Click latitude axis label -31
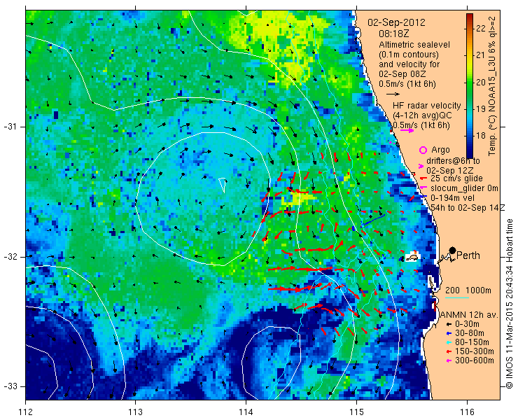518x420 pixels. pos(10,127)
